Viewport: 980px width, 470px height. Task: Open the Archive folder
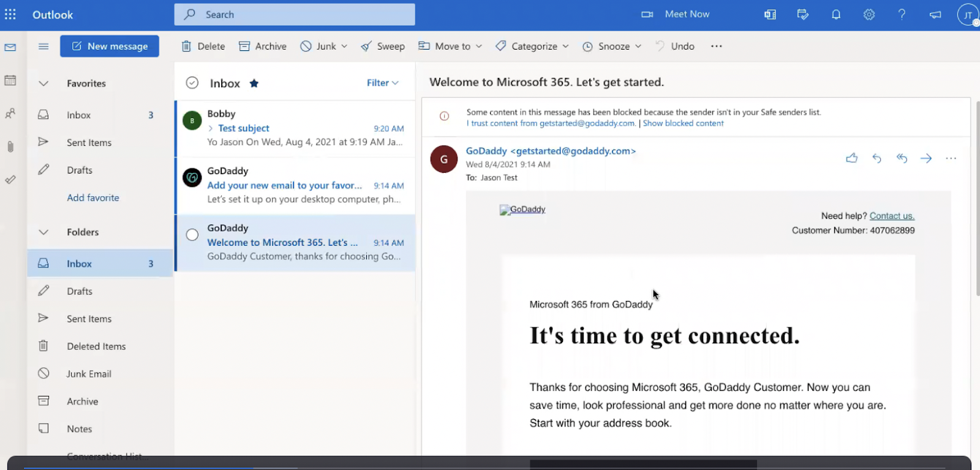100,401
